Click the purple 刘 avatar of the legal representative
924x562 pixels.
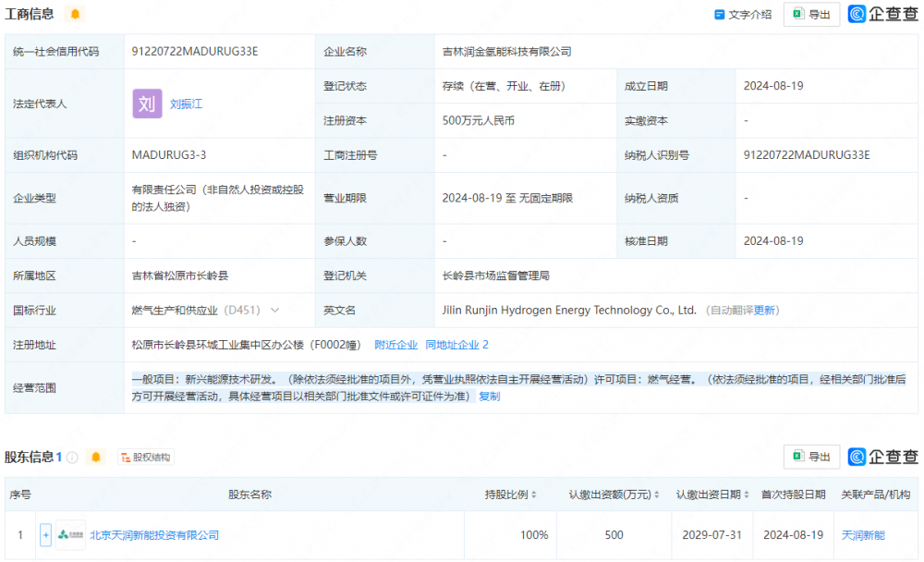click(x=147, y=104)
